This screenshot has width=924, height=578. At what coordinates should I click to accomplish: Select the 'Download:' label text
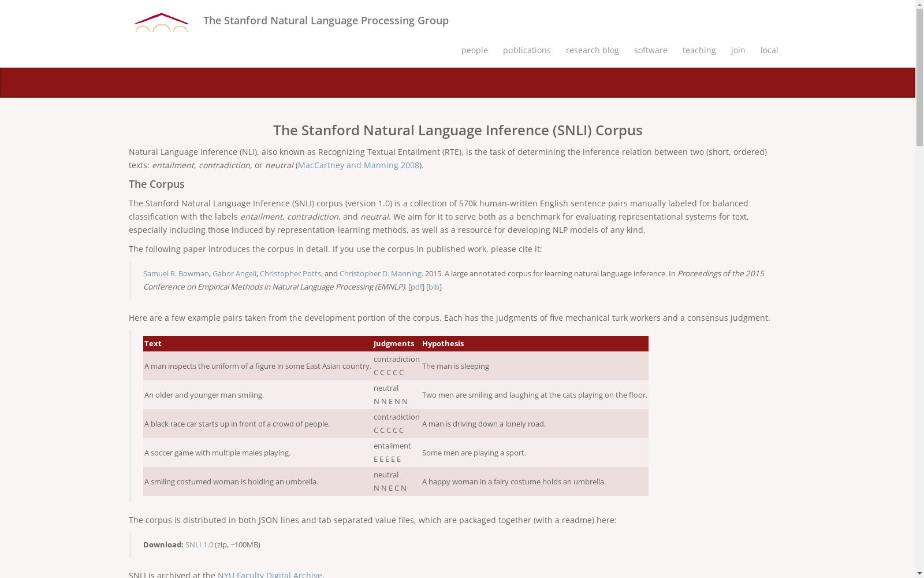click(163, 544)
